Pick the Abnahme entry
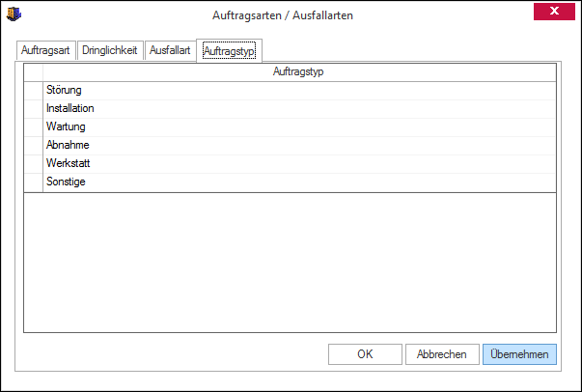 pyautogui.click(x=299, y=145)
